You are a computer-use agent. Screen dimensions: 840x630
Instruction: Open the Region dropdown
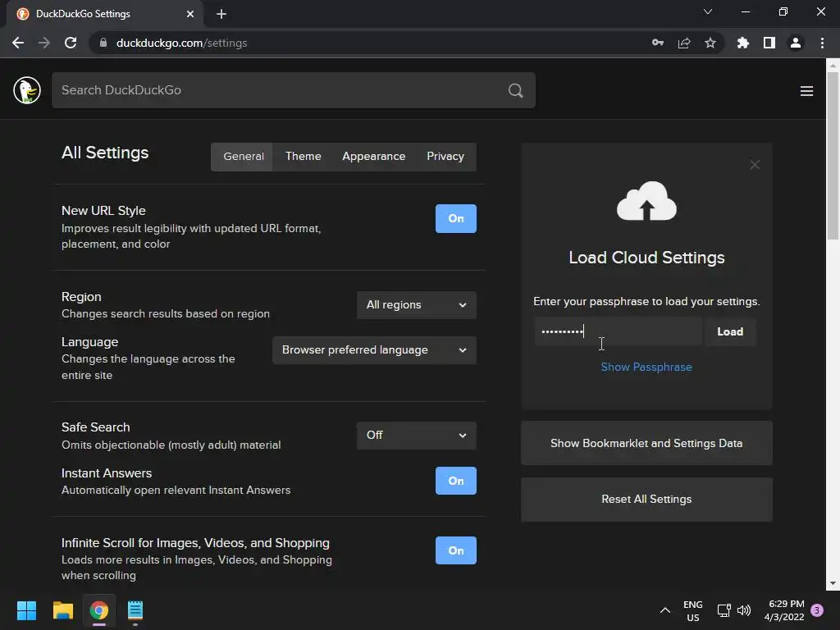click(x=416, y=305)
